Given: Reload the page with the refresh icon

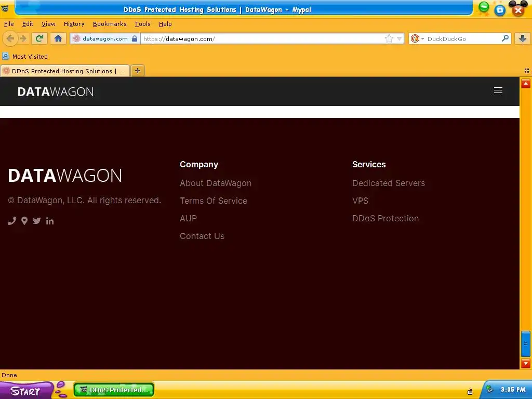Looking at the screenshot, I should pyautogui.click(x=39, y=38).
